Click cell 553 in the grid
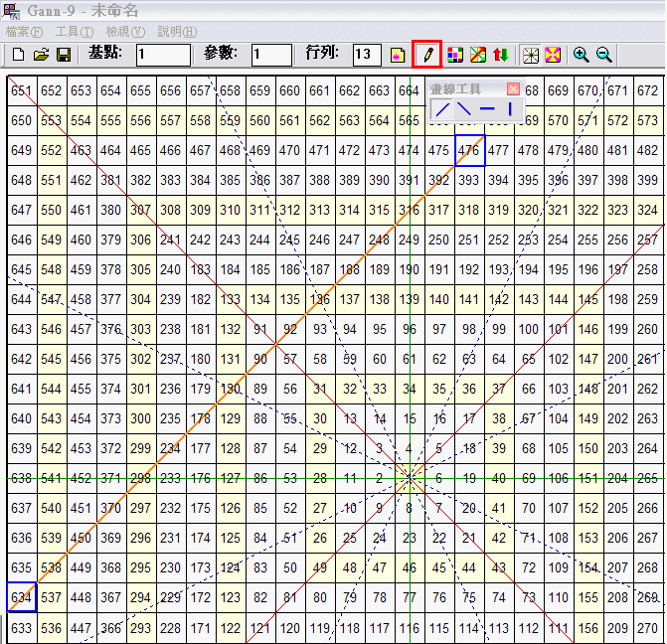The image size is (667, 644). 52,121
